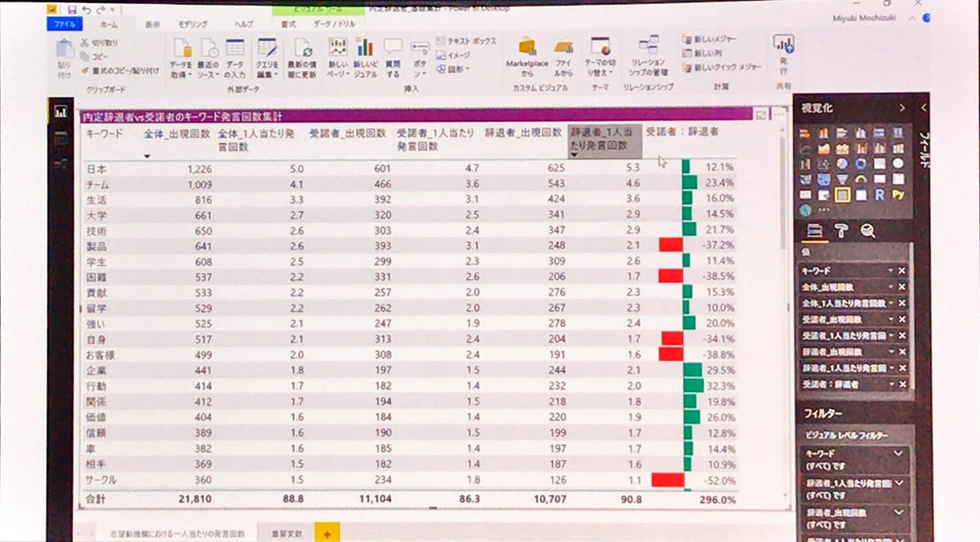This screenshot has width=980, height=542.
Task: Select the highlighted table visual icon
Action: click(x=842, y=194)
